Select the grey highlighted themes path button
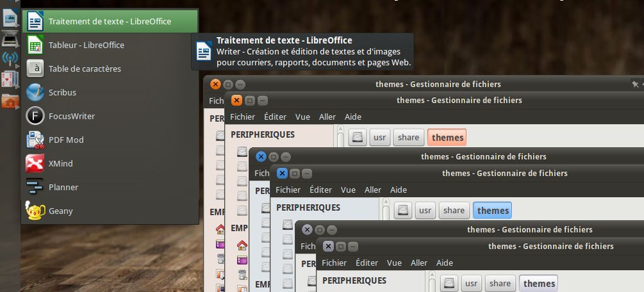 (x=539, y=283)
